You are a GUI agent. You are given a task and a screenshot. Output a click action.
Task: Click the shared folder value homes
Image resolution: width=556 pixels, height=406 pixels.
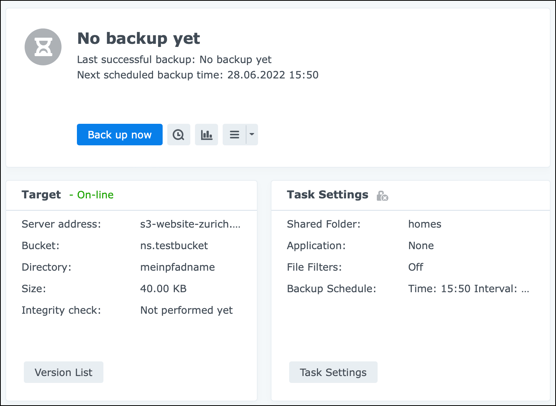coord(425,224)
